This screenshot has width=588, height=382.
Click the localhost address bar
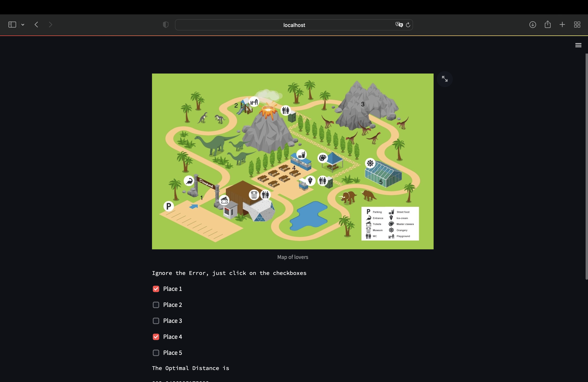point(294,25)
